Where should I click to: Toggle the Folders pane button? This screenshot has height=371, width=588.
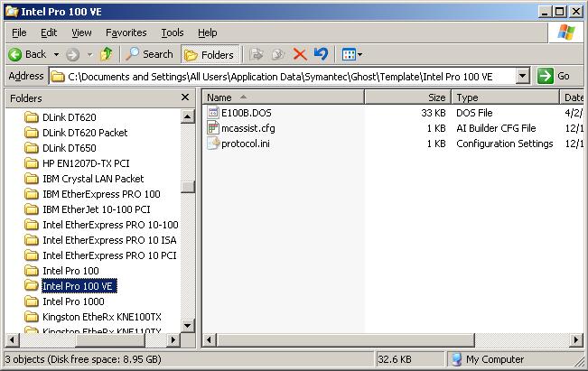[x=210, y=55]
